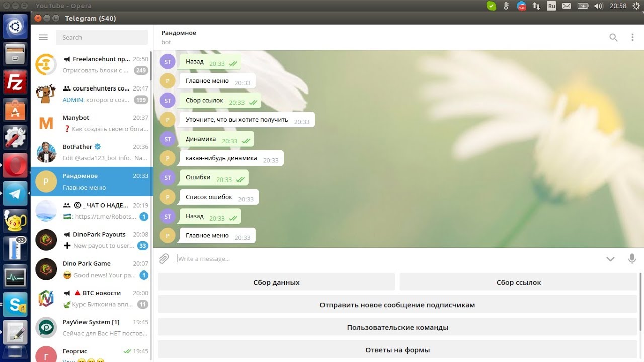
Task: Open Skype from the launcher dock
Action: (15, 304)
